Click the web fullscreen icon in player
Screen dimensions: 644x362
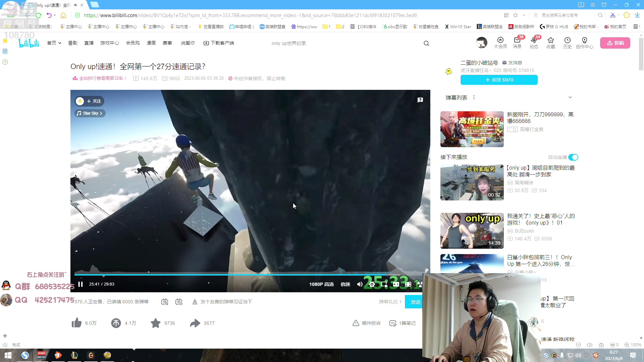tap(396, 284)
